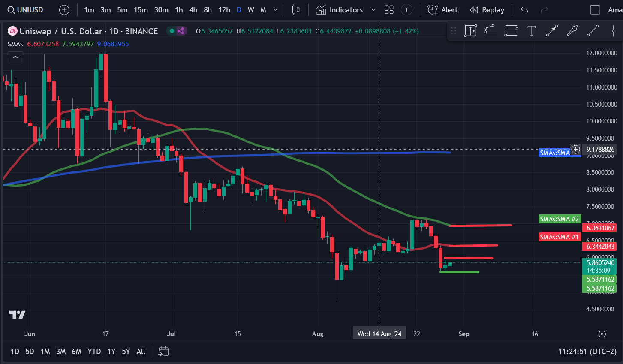Click the purple share icon next to the symbol title
Screen dimensions: 623x364
point(181,31)
